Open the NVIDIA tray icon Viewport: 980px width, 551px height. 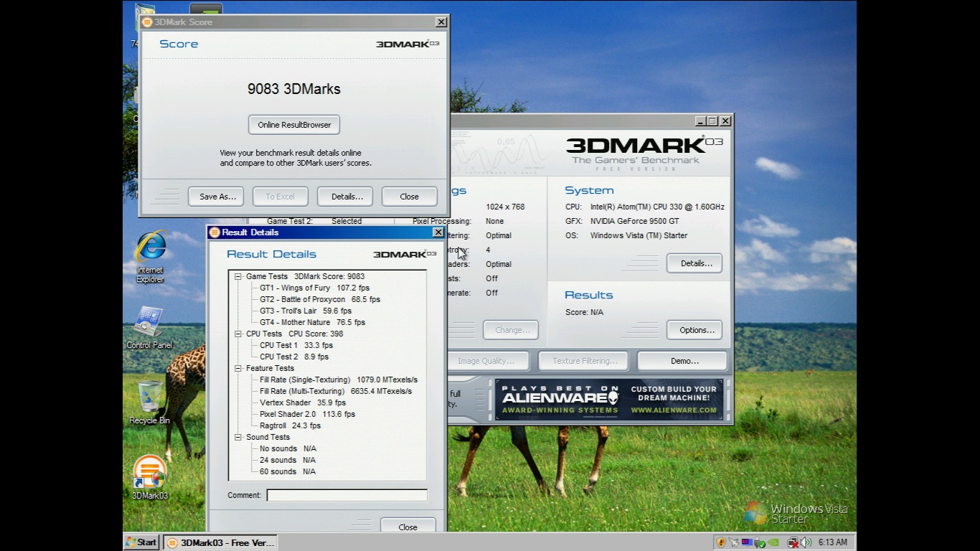coord(773,542)
